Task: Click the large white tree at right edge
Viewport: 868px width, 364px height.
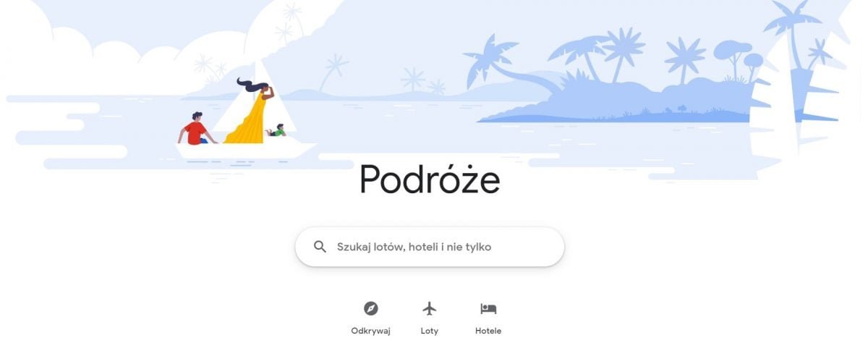Action: pos(796,80)
